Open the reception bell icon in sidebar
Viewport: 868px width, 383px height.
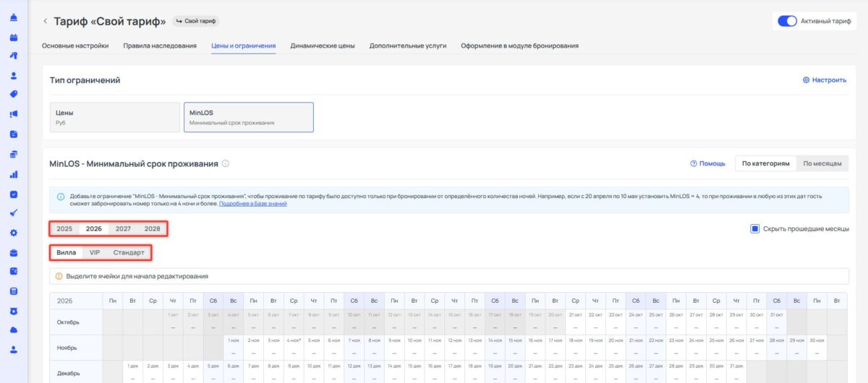pos(14,17)
